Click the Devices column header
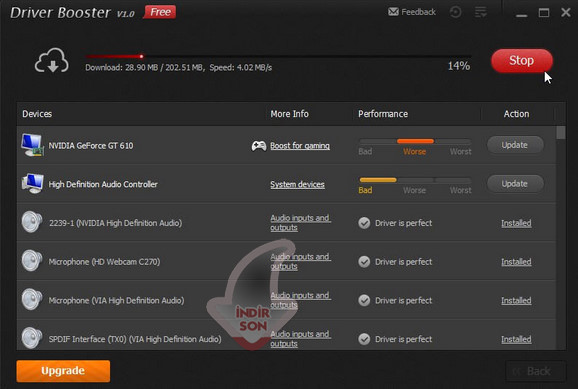This screenshot has width=578, height=389. (37, 114)
